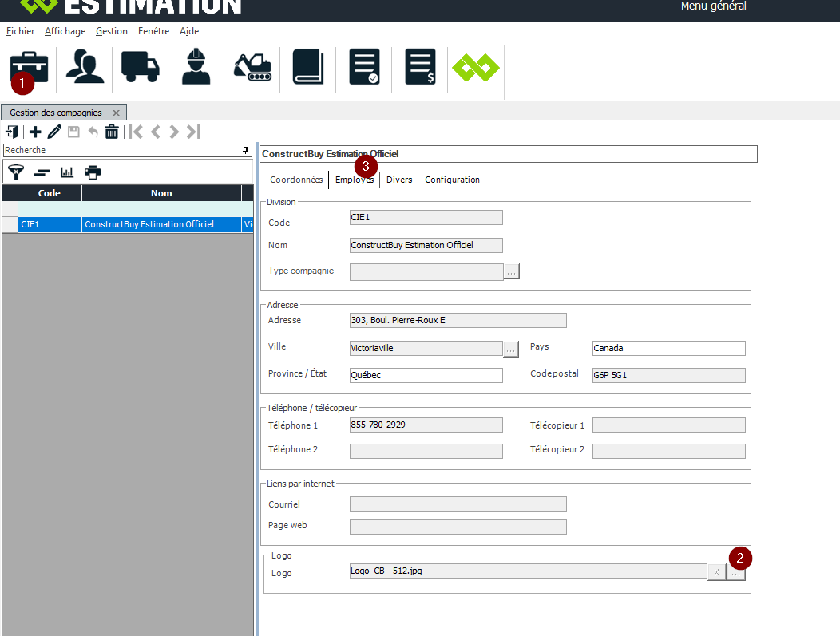Open the Gestion menu
This screenshot has width=840, height=636.
(112, 31)
